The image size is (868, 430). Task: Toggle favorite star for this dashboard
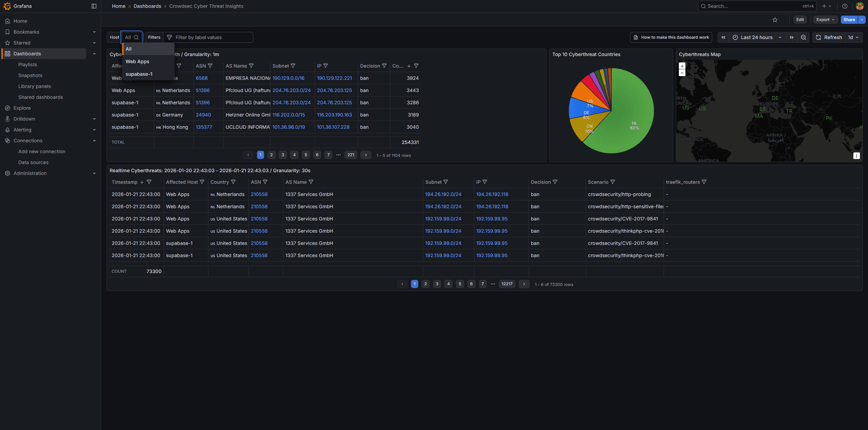(x=775, y=20)
